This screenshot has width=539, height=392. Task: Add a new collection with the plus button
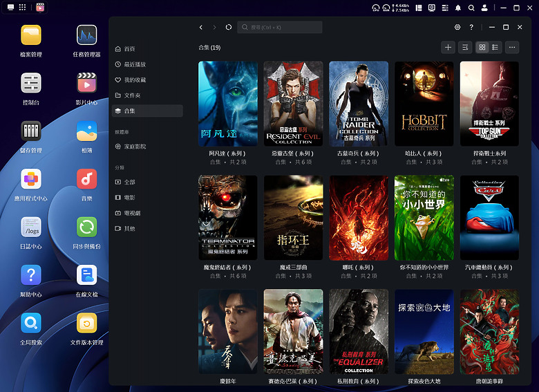pyautogui.click(x=448, y=47)
